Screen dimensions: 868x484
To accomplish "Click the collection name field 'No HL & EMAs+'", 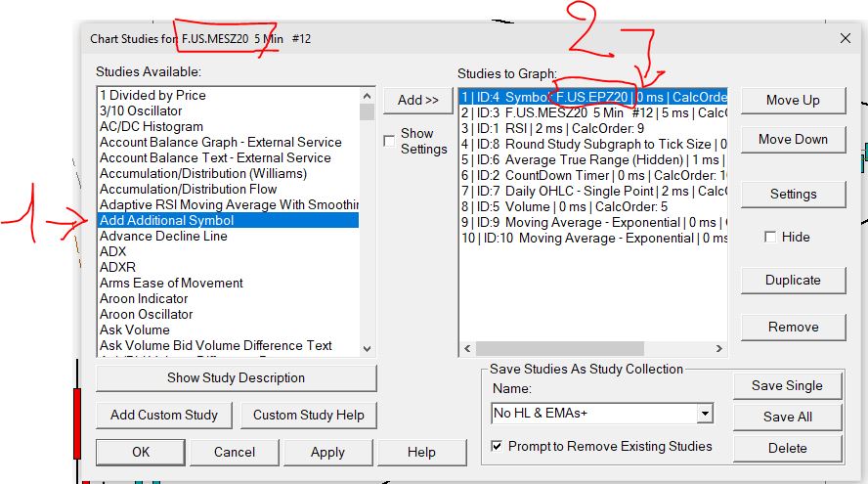I will (x=593, y=414).
